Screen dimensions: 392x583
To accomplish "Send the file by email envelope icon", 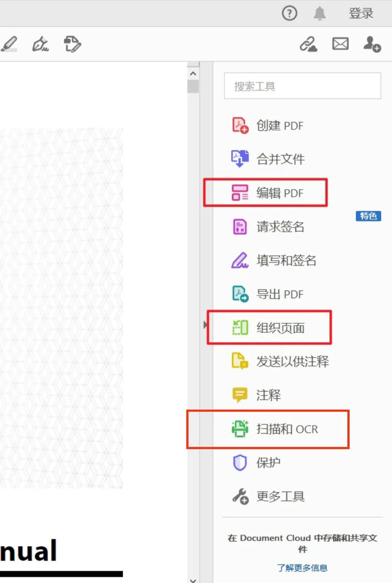I will tap(340, 44).
